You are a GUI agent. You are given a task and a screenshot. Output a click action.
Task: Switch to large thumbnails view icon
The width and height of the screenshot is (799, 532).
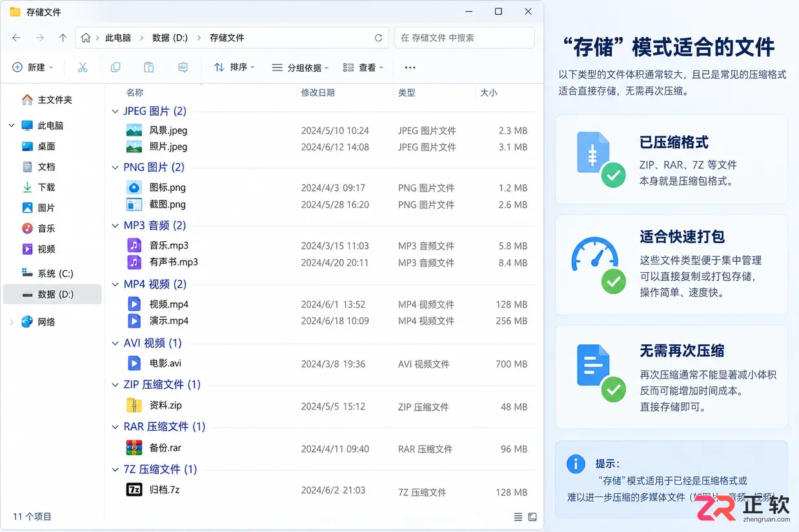(x=532, y=517)
